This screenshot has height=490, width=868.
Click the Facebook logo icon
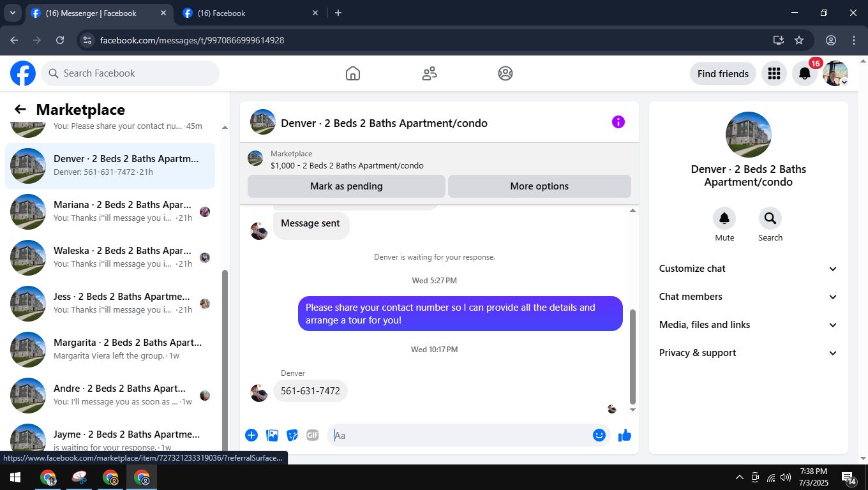coord(23,73)
